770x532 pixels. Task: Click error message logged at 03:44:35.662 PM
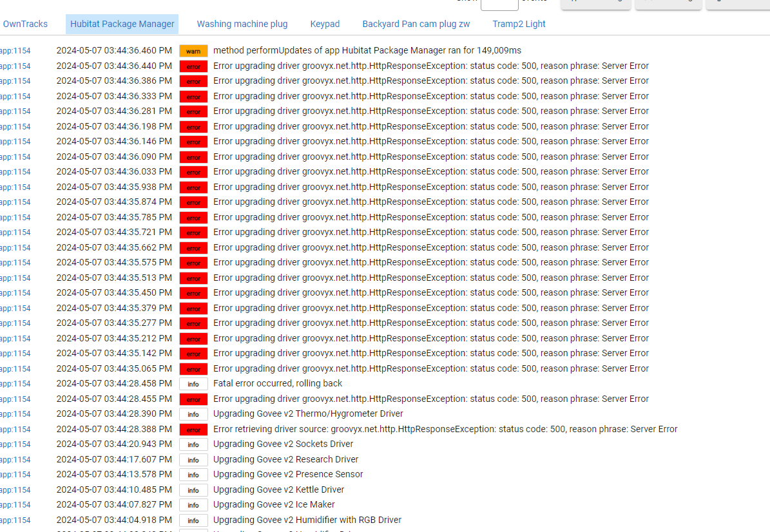(x=430, y=247)
